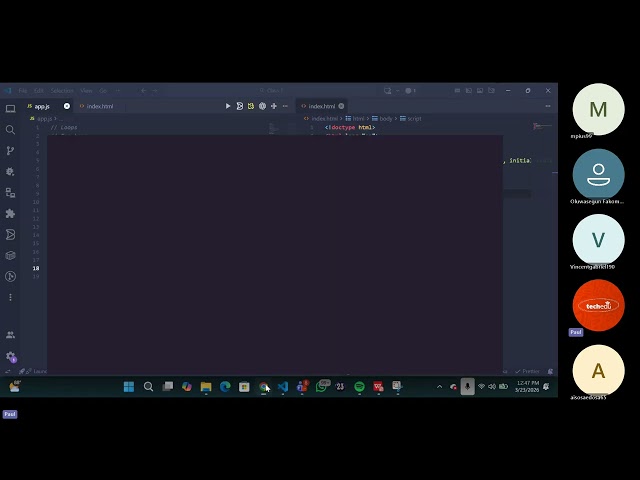Open the Search view in the activity bar

10,130
